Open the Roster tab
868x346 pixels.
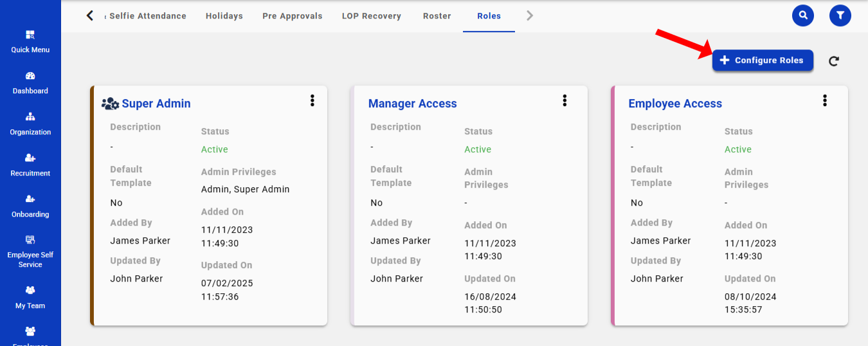[437, 16]
